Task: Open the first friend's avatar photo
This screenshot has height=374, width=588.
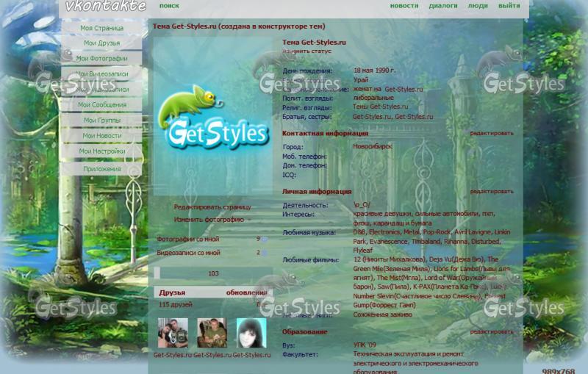Action: 173,333
